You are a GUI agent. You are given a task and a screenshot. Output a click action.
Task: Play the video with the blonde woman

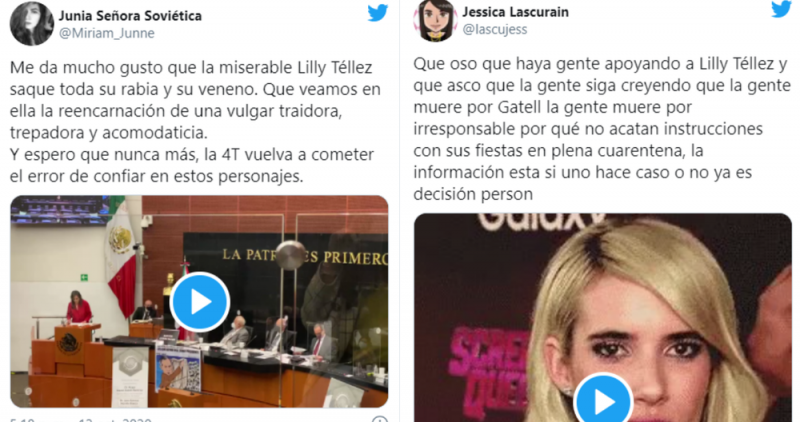click(603, 402)
